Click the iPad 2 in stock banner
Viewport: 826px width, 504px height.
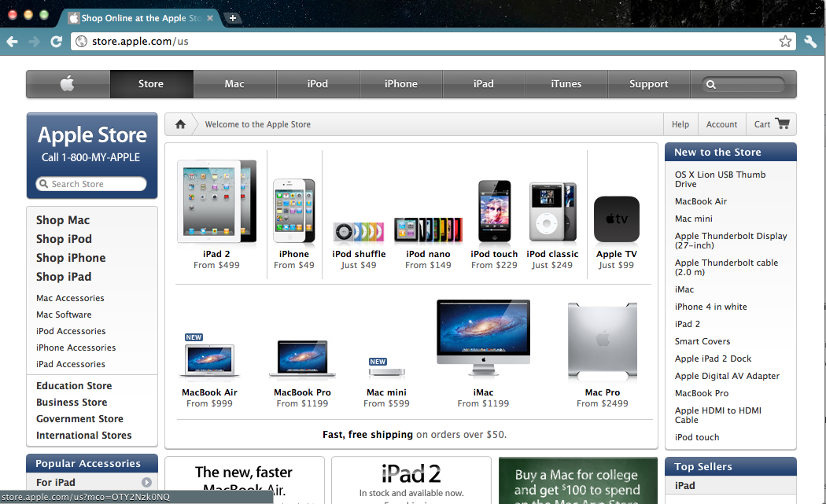pyautogui.click(x=411, y=481)
